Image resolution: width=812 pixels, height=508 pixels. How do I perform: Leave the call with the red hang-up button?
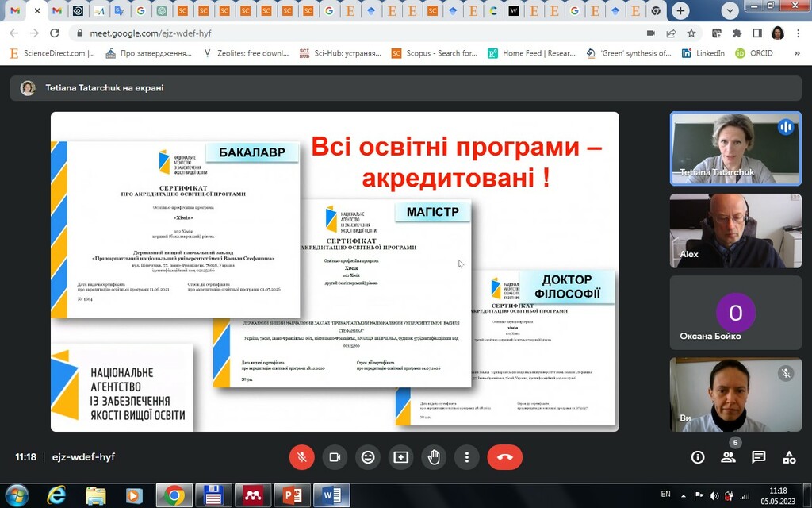(x=505, y=457)
